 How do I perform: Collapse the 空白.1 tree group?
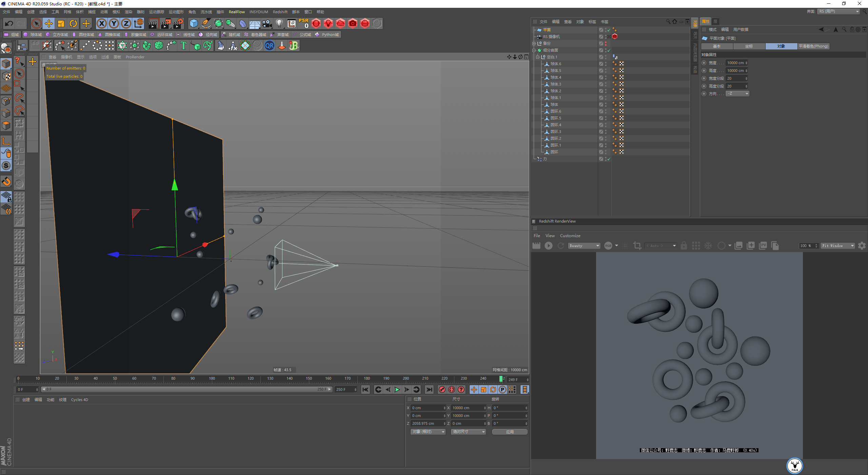538,57
